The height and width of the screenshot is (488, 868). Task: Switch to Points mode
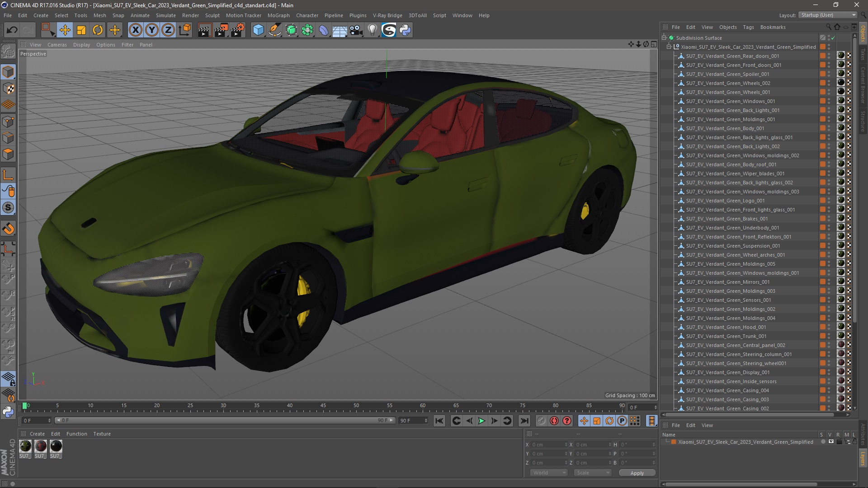pos(8,122)
